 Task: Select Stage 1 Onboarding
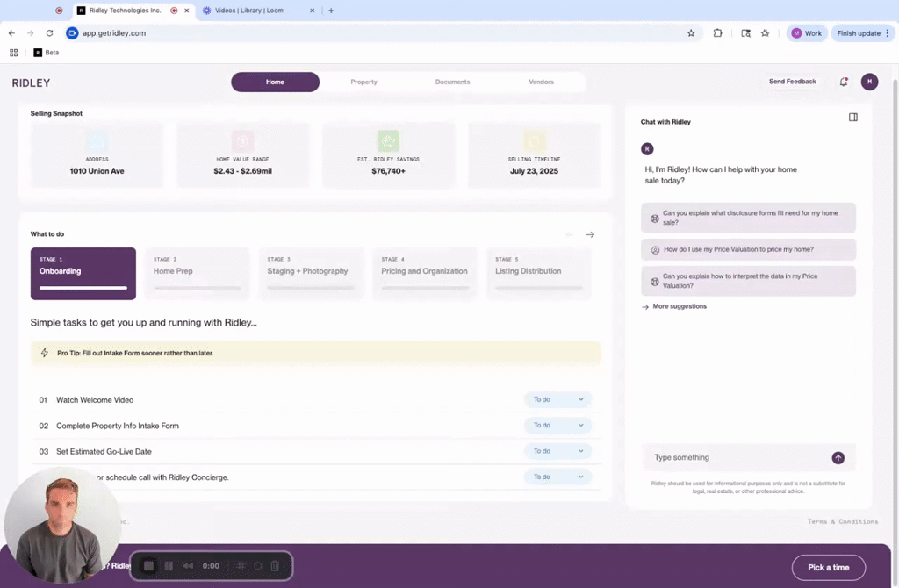83,273
